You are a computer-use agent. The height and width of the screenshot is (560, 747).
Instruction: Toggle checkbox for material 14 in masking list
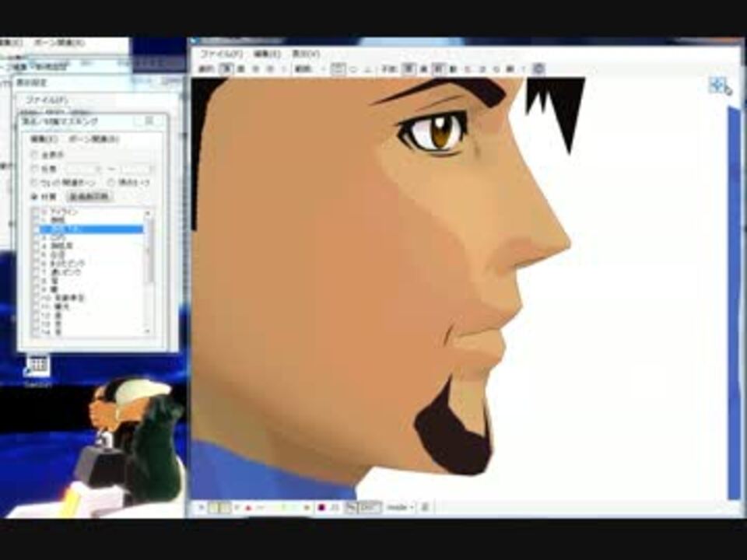(x=37, y=332)
